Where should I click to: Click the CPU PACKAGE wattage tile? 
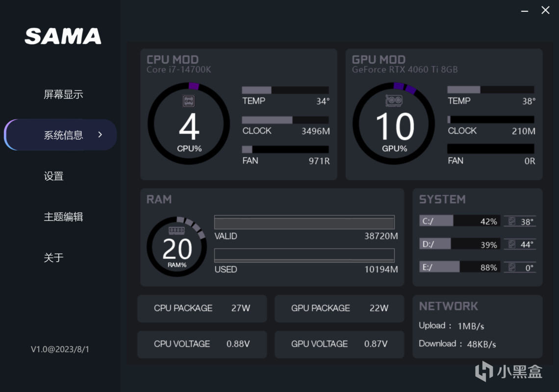point(202,308)
